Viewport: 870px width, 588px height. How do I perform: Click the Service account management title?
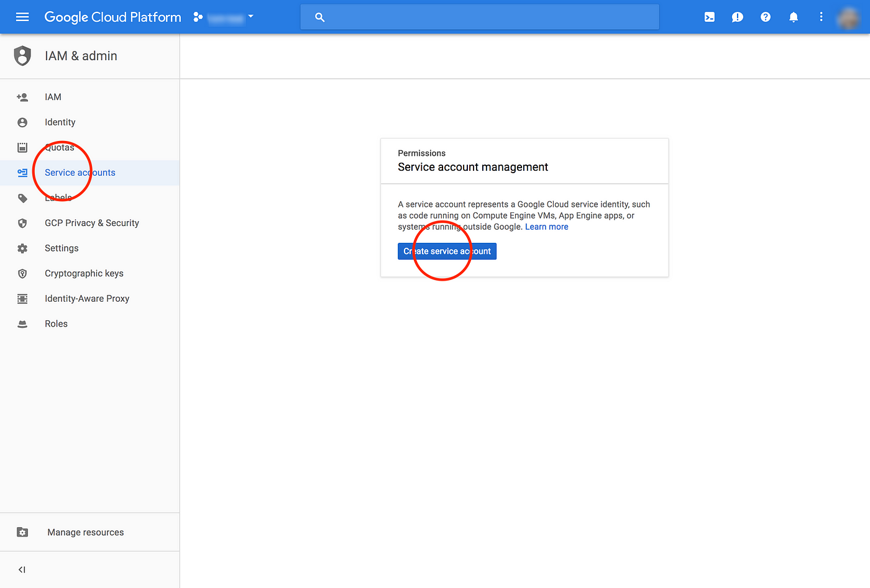coord(473,167)
